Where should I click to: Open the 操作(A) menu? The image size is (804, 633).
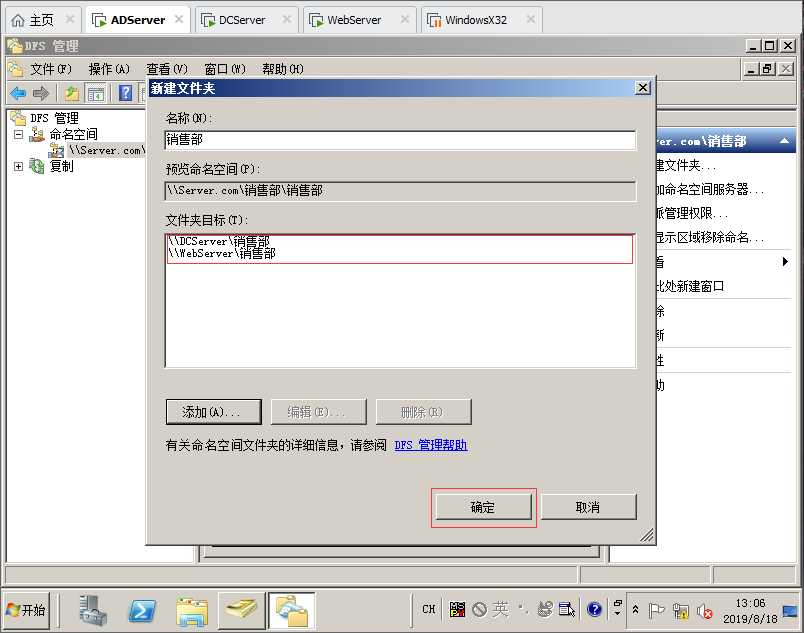[x=109, y=69]
